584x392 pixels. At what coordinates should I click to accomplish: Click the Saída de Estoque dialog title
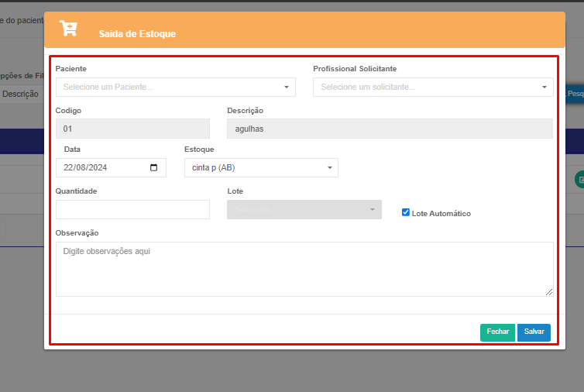pyautogui.click(x=137, y=34)
